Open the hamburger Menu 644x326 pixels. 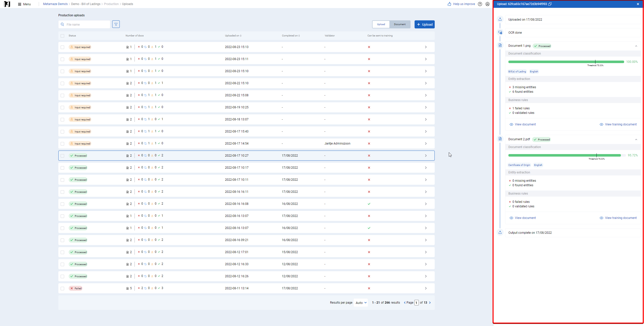tap(24, 4)
